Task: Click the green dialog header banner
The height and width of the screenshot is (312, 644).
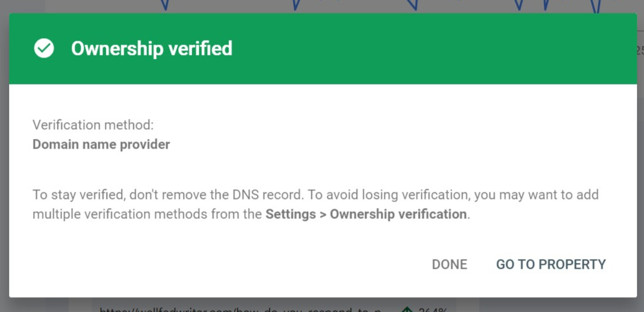Action: 388,48
